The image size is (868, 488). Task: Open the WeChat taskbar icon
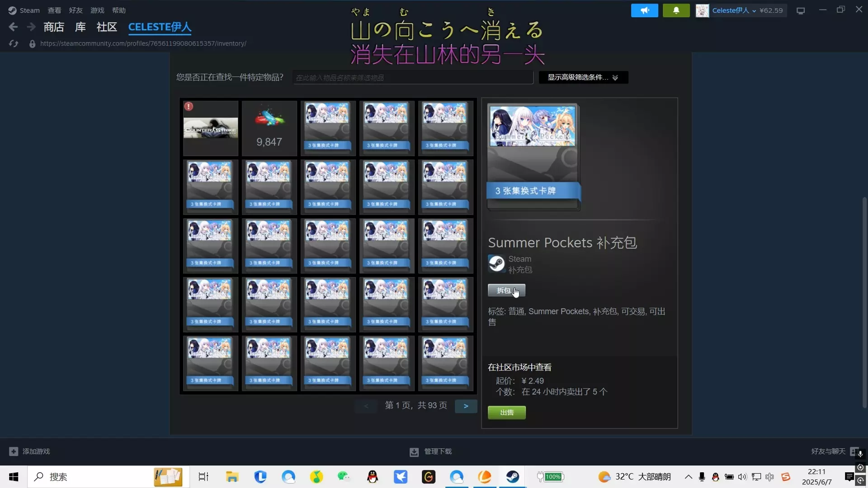coord(344,477)
